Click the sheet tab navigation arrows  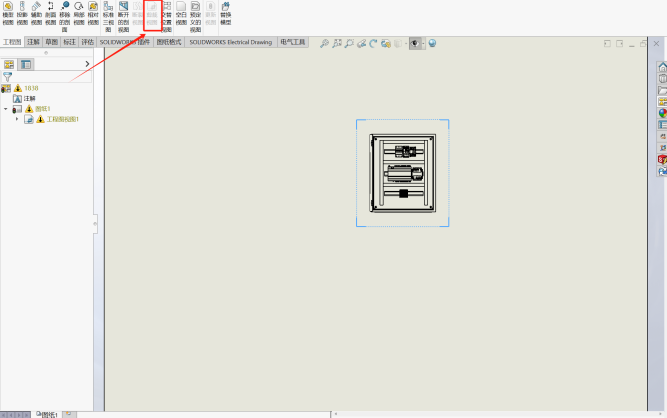click(x=15, y=415)
